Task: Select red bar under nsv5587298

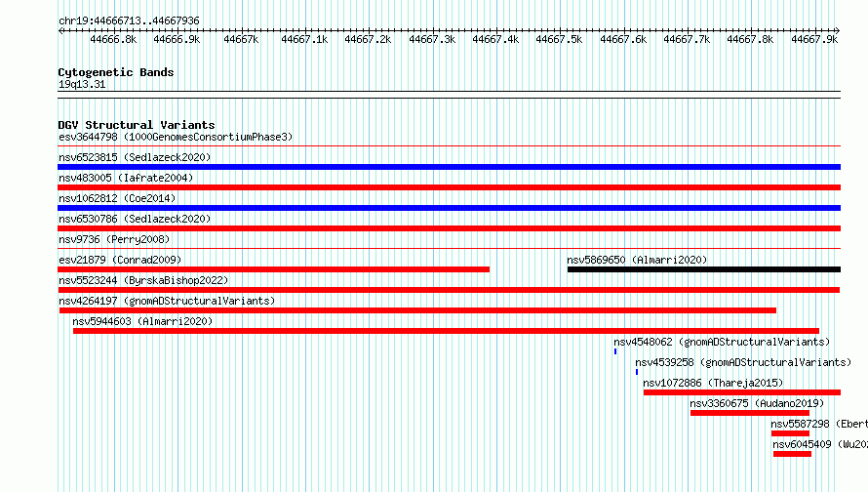Action: tap(790, 433)
